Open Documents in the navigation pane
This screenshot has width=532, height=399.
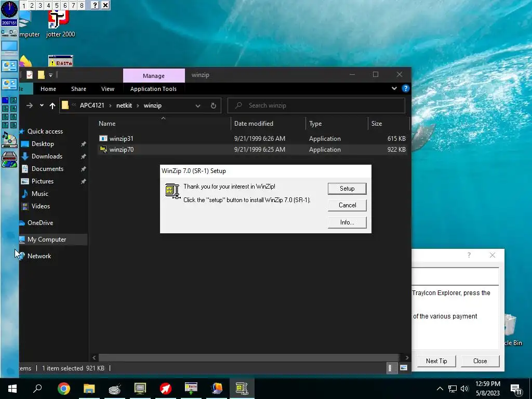click(47, 169)
